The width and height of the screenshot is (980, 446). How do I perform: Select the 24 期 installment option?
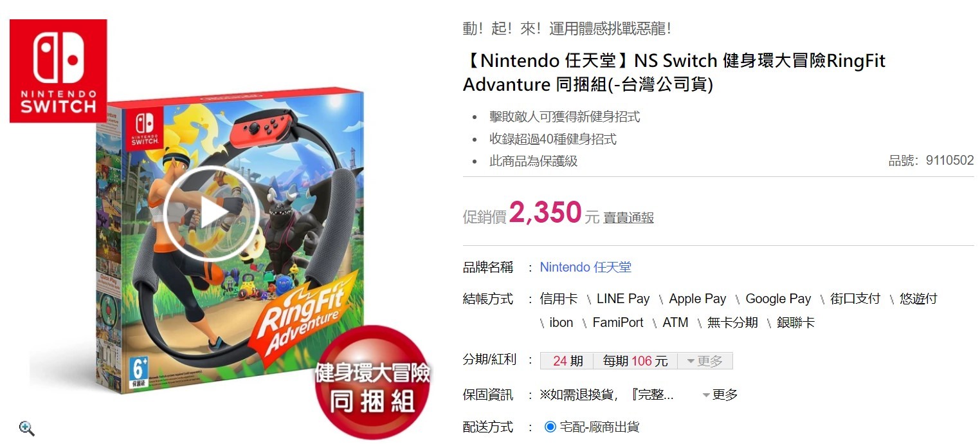(x=568, y=361)
